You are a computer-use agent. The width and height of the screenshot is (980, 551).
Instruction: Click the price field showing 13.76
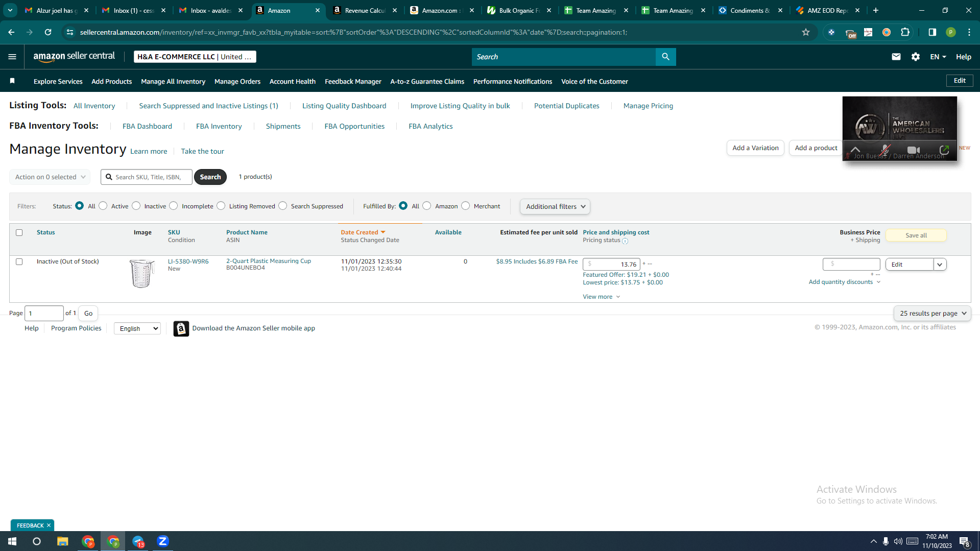pyautogui.click(x=611, y=264)
